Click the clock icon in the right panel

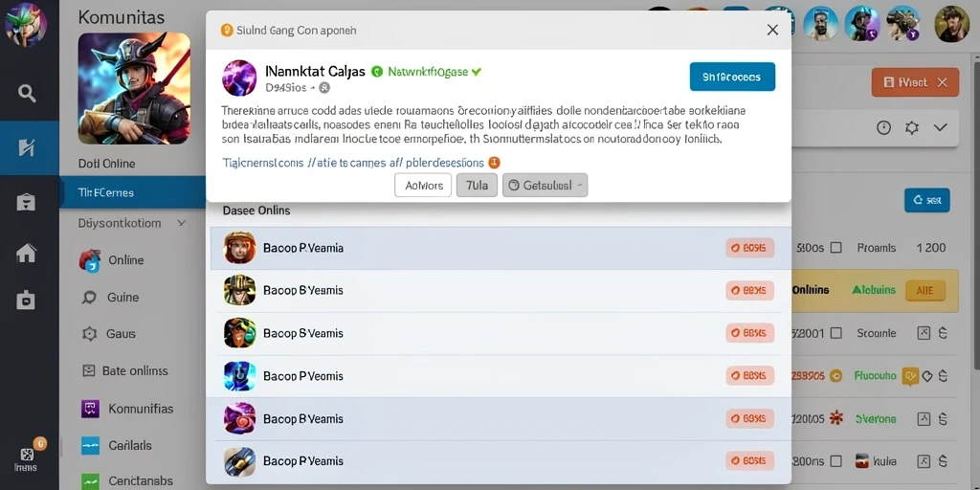[x=883, y=128]
